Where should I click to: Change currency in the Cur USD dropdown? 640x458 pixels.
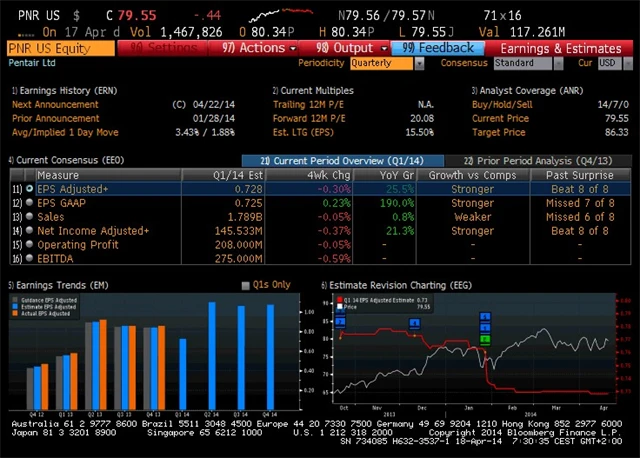pos(608,63)
